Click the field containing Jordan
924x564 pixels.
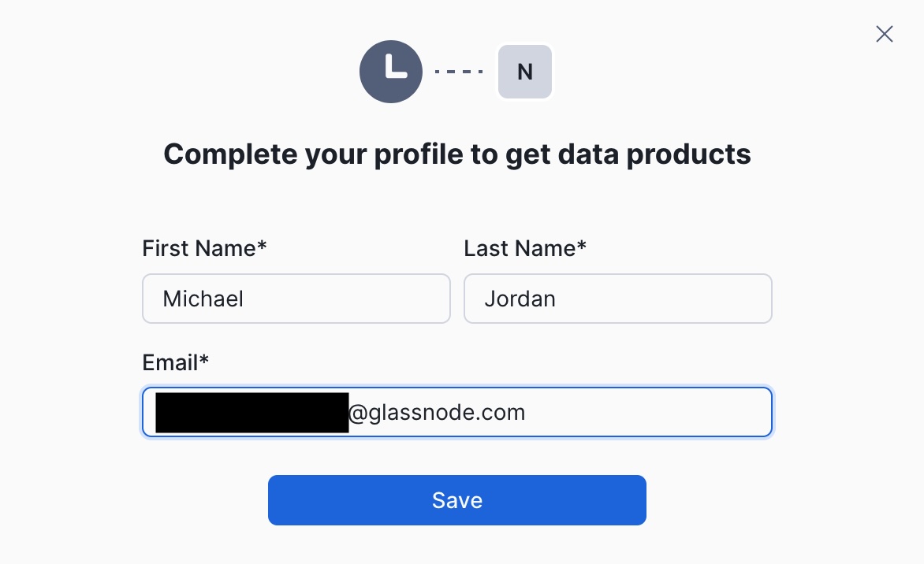click(x=617, y=299)
